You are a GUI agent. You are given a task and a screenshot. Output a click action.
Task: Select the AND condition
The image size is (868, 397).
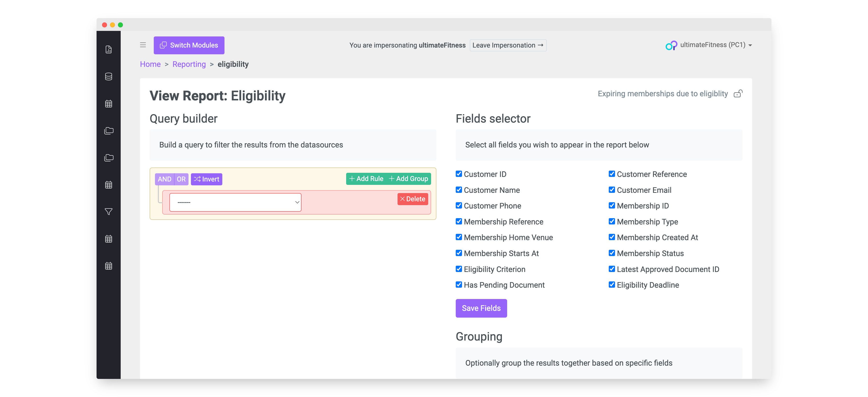pos(164,179)
